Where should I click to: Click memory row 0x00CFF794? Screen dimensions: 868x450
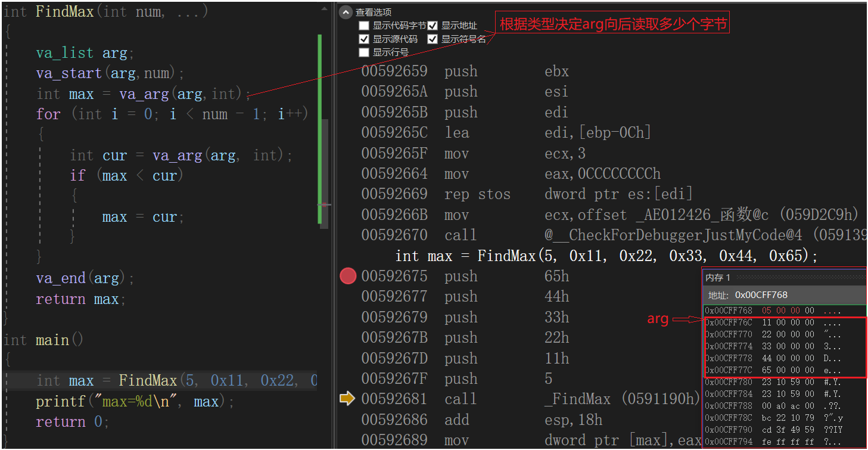tap(773, 442)
